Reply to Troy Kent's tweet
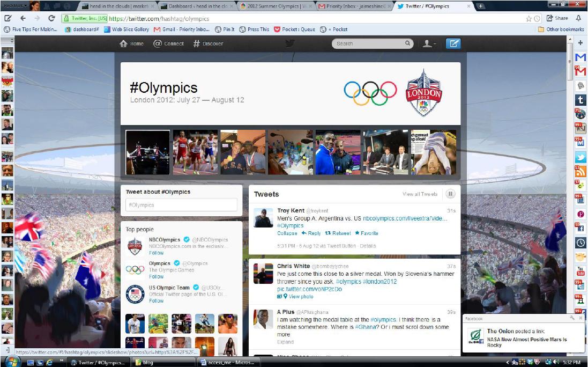Viewport: 588px width, 367px height. pyautogui.click(x=311, y=233)
